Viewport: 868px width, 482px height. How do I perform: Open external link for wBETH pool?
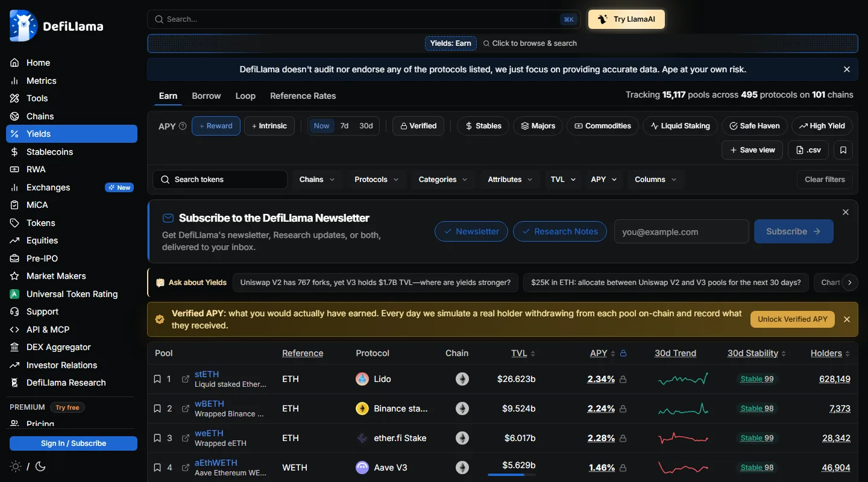pos(186,408)
